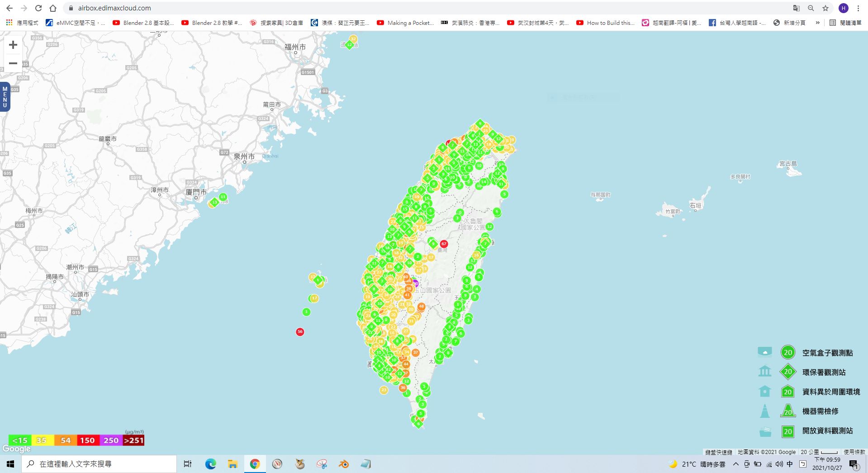Select red sensor marker reading 67
868x473 pixels.
pos(444,244)
